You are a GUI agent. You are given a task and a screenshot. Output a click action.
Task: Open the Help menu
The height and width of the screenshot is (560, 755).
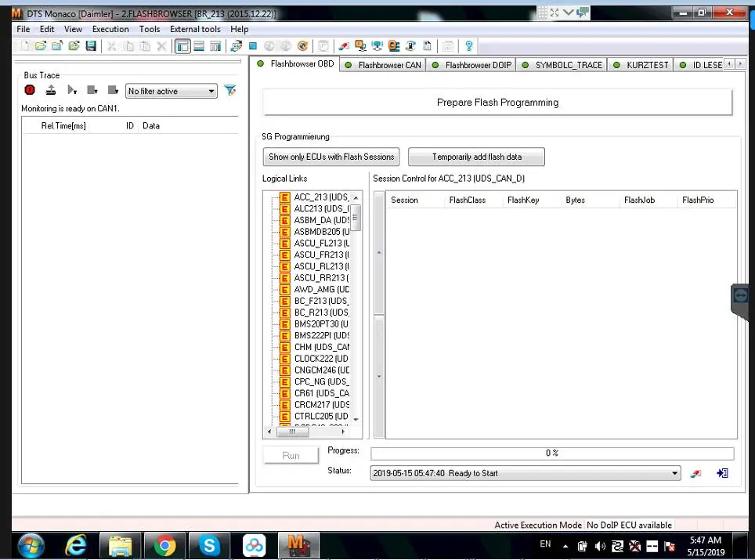click(x=239, y=29)
